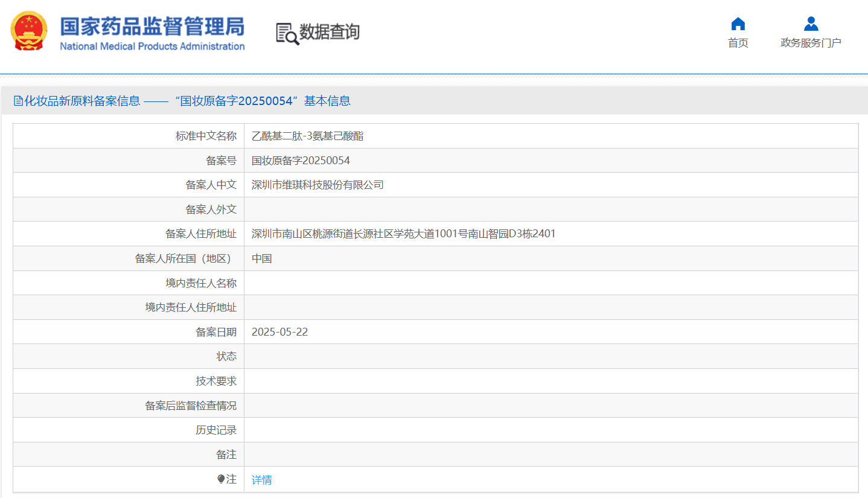Click the label 备案人外文
868x498 pixels.
(211, 209)
